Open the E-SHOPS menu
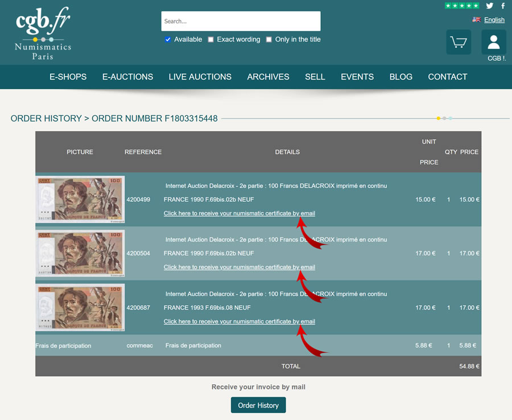Viewport: 512px width, 420px height. coord(68,77)
